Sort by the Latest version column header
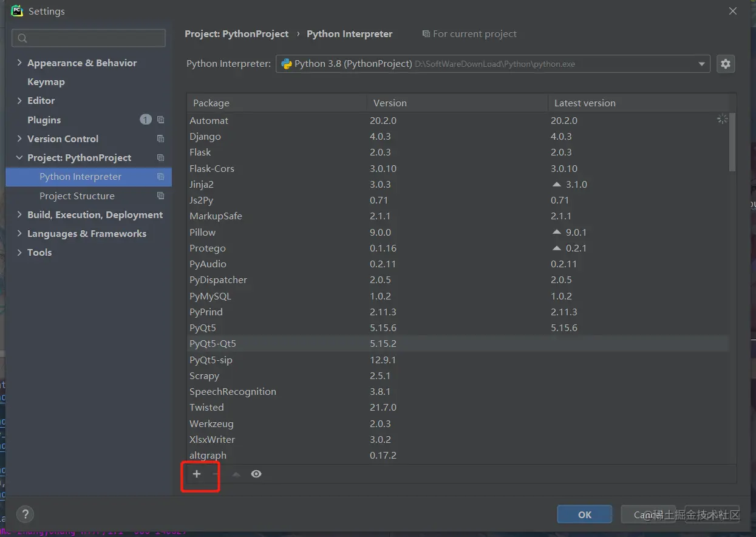This screenshot has height=537, width=756. (639, 103)
